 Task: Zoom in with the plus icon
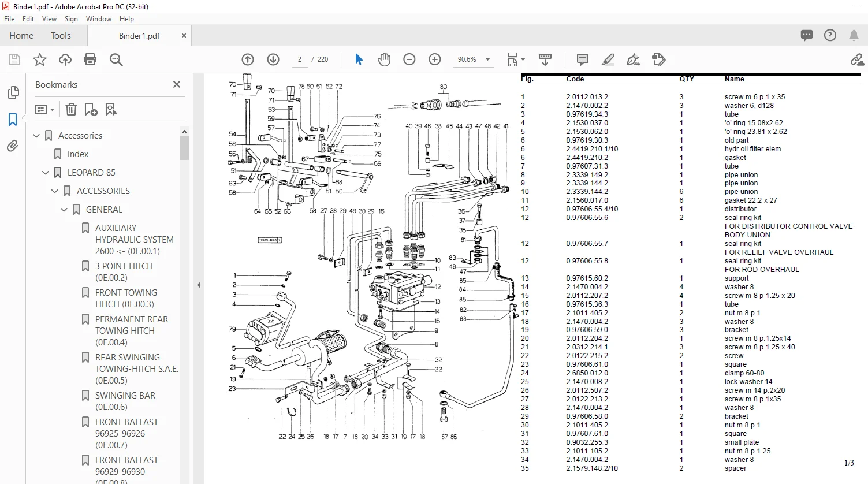click(435, 59)
